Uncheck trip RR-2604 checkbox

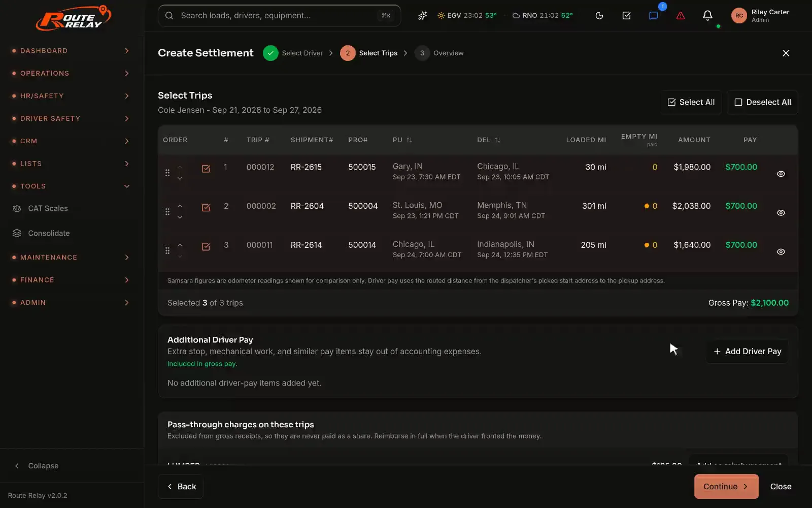[206, 208]
